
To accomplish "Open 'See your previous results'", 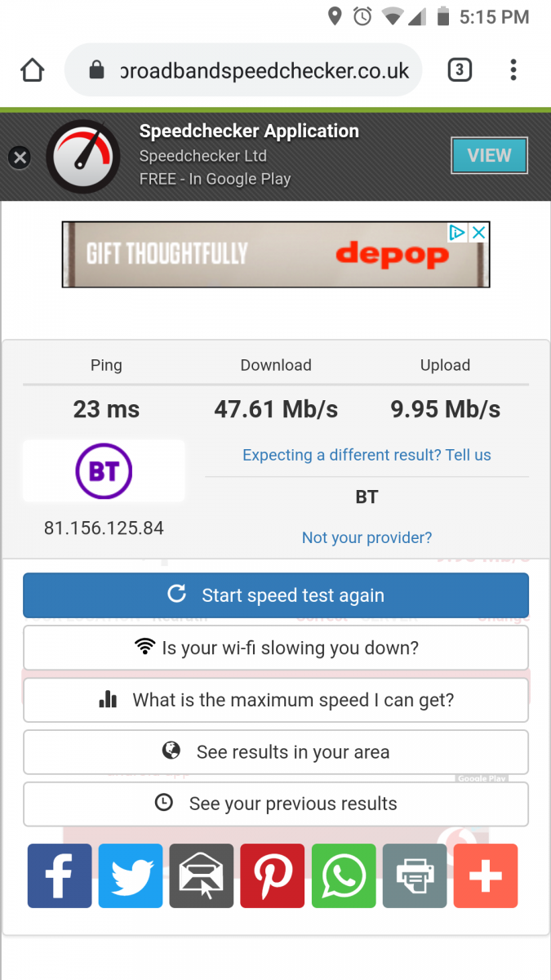I will (x=276, y=804).
